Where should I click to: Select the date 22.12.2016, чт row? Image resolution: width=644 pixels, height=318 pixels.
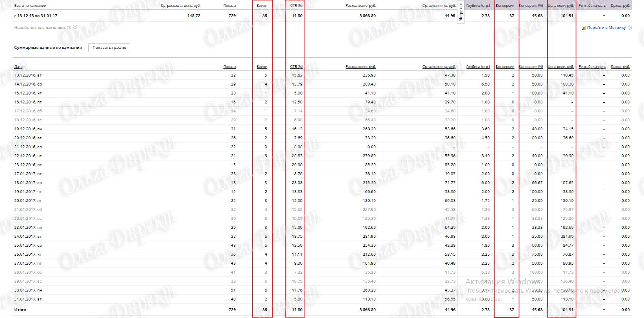pos(322,156)
